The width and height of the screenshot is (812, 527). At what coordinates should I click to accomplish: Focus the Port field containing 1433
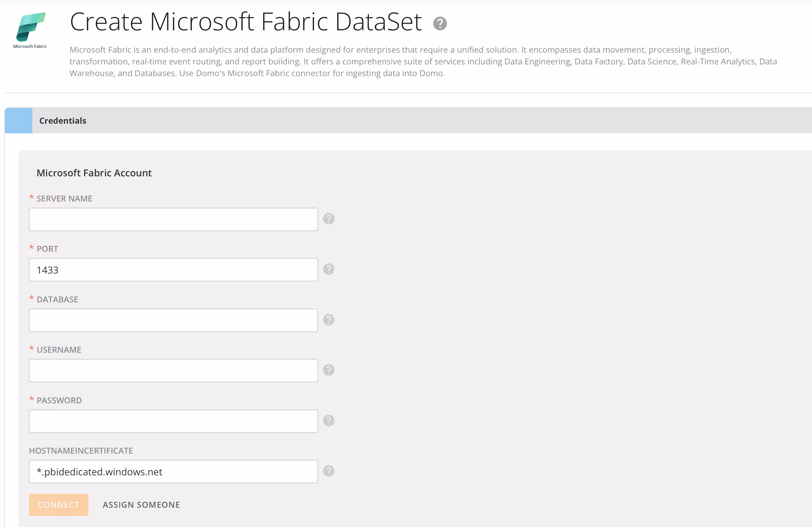click(x=174, y=270)
